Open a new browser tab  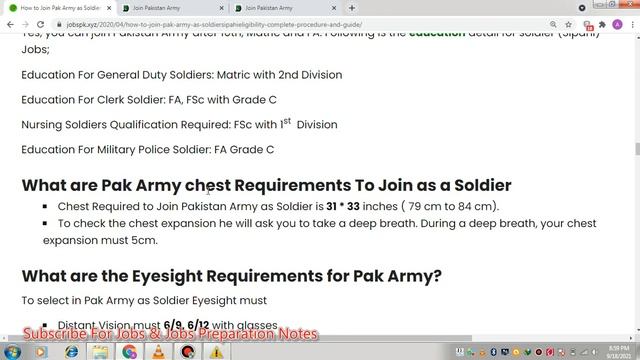tap(352, 8)
